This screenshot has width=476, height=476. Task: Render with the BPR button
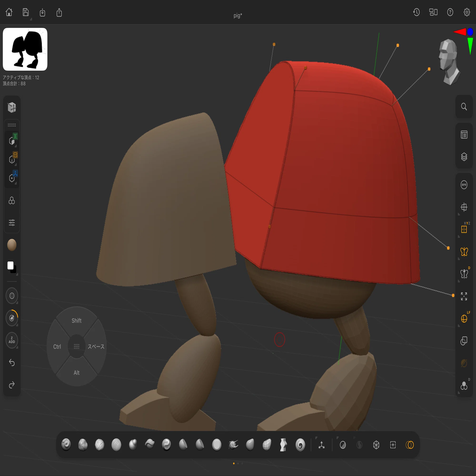(464, 185)
